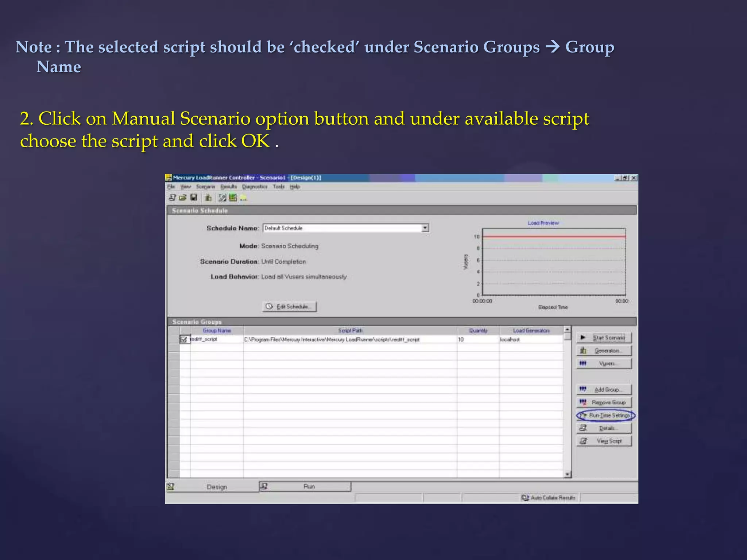
Task: Click the yellow rightmost toolbar icon
Action: [243, 198]
